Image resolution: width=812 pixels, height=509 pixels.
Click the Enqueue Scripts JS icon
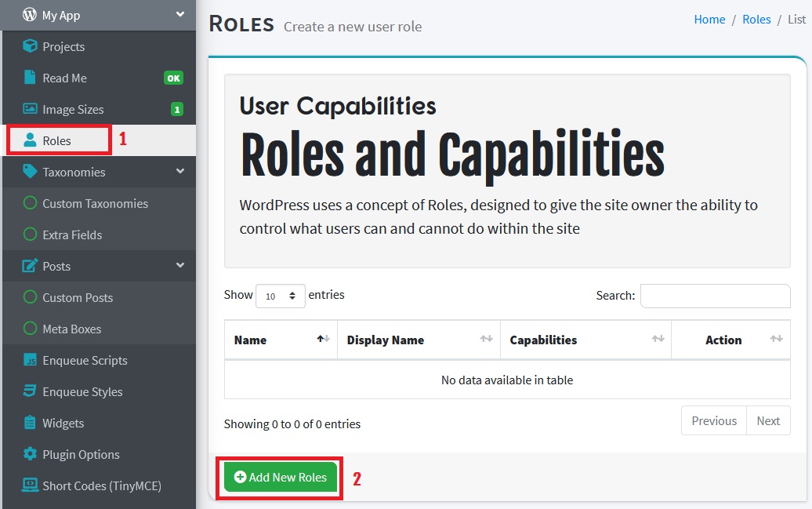coord(30,360)
